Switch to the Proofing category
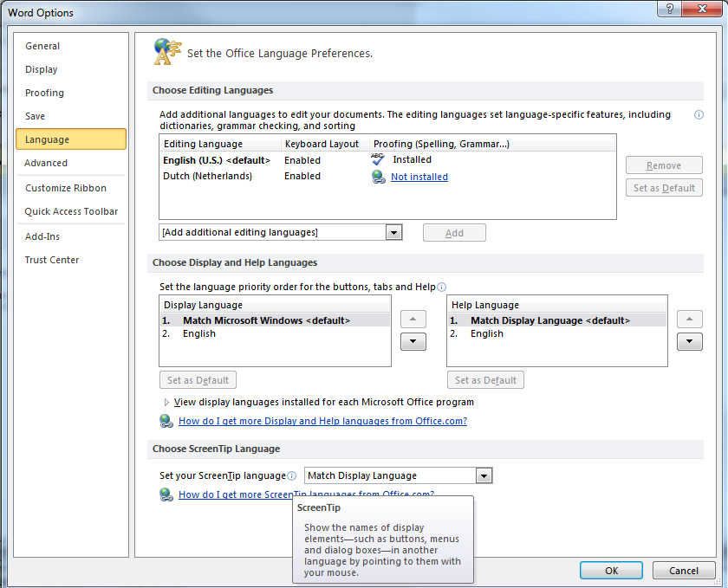The image size is (728, 588). [x=44, y=93]
